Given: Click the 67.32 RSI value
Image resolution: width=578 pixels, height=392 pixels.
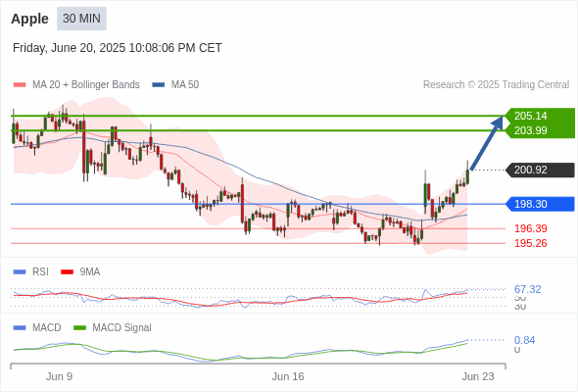Looking at the screenshot, I should (528, 289).
